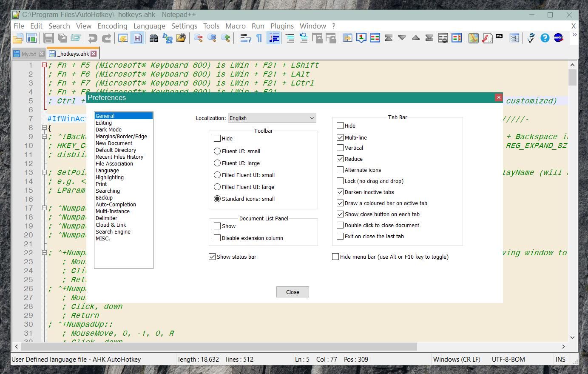Open the Macro menu

pyautogui.click(x=235, y=26)
